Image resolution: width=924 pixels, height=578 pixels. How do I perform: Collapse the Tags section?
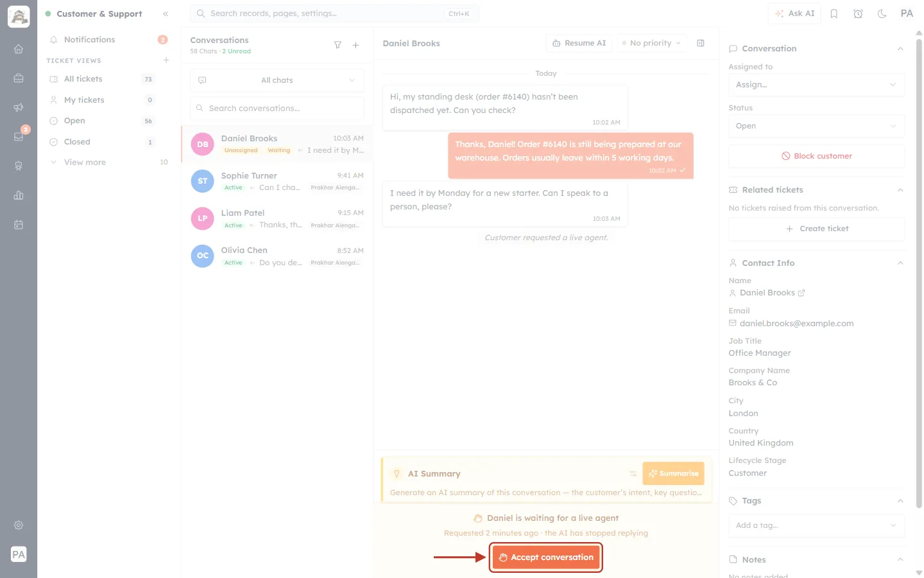click(900, 501)
